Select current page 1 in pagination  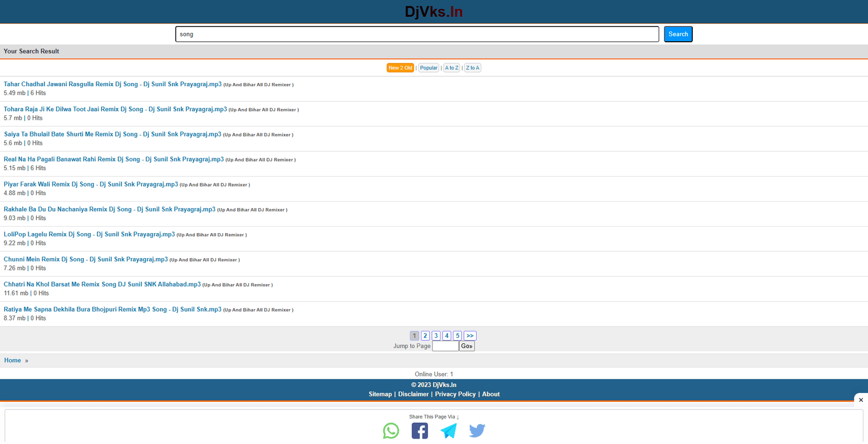tap(414, 336)
